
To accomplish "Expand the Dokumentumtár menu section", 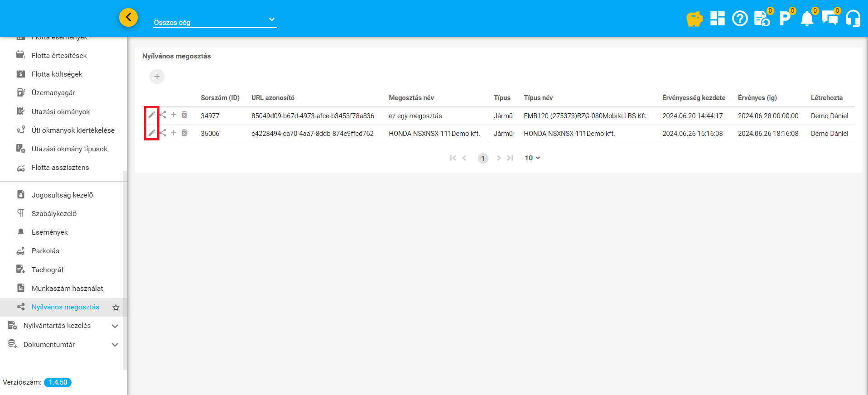I will click(115, 345).
